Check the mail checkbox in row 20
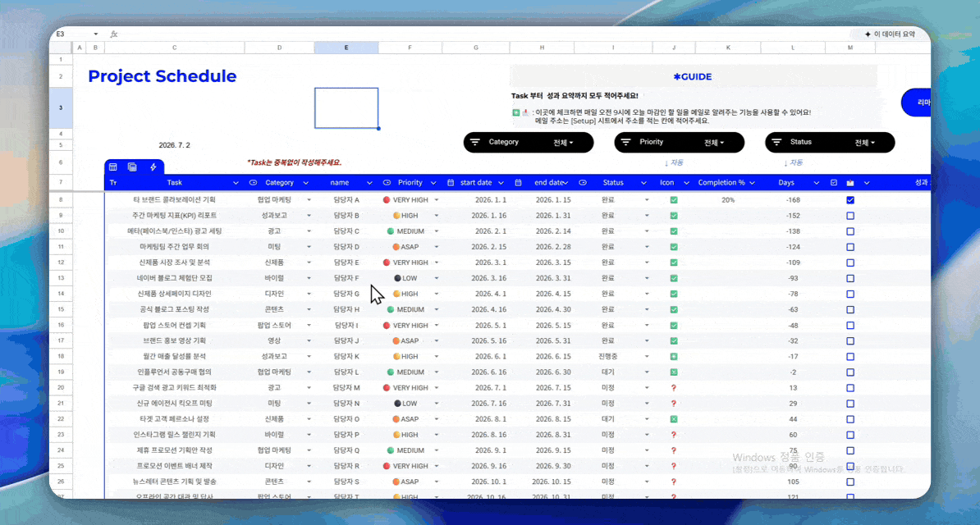The image size is (980, 525). pyautogui.click(x=850, y=387)
